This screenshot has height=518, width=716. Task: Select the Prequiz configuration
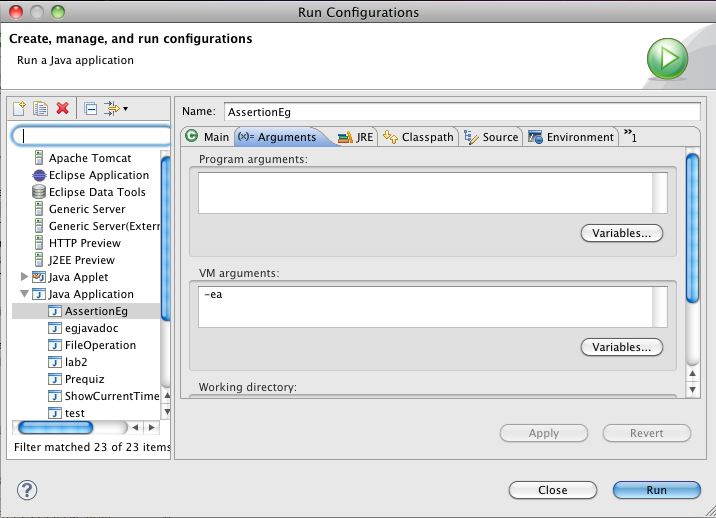click(84, 379)
